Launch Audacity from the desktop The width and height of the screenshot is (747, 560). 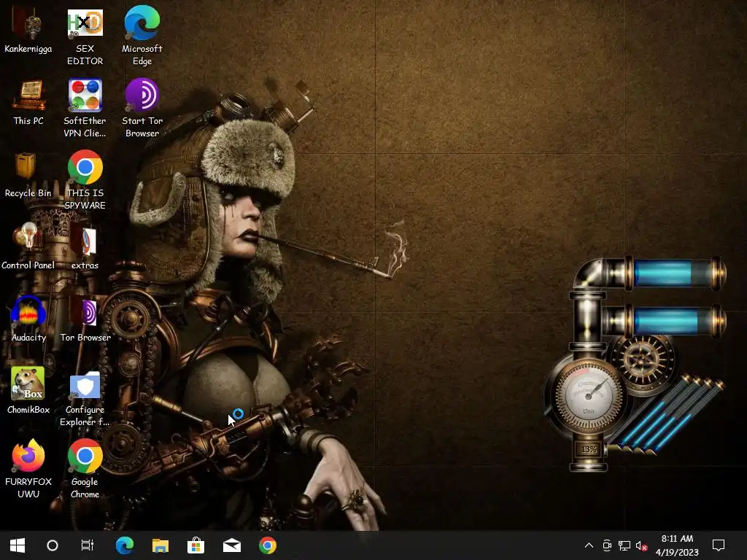point(28,319)
